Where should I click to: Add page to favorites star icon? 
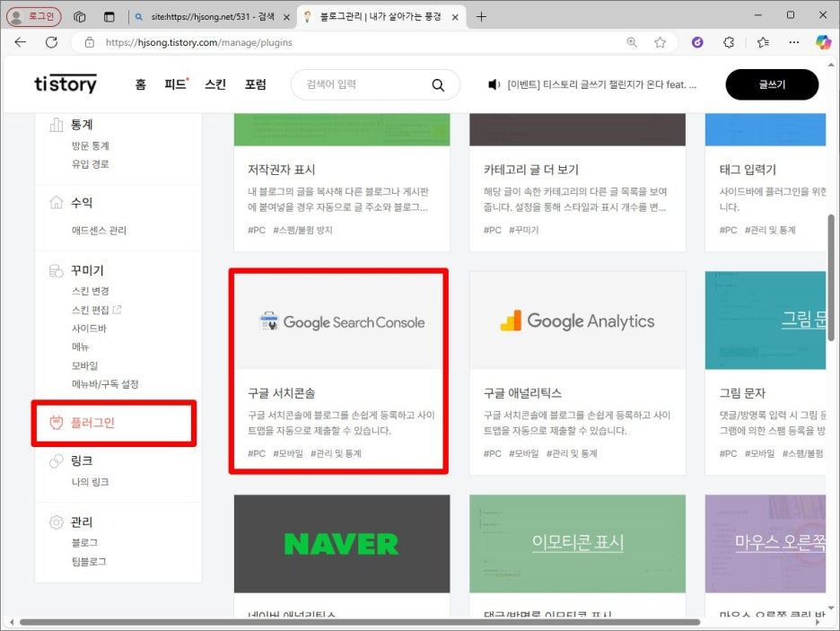click(x=660, y=42)
